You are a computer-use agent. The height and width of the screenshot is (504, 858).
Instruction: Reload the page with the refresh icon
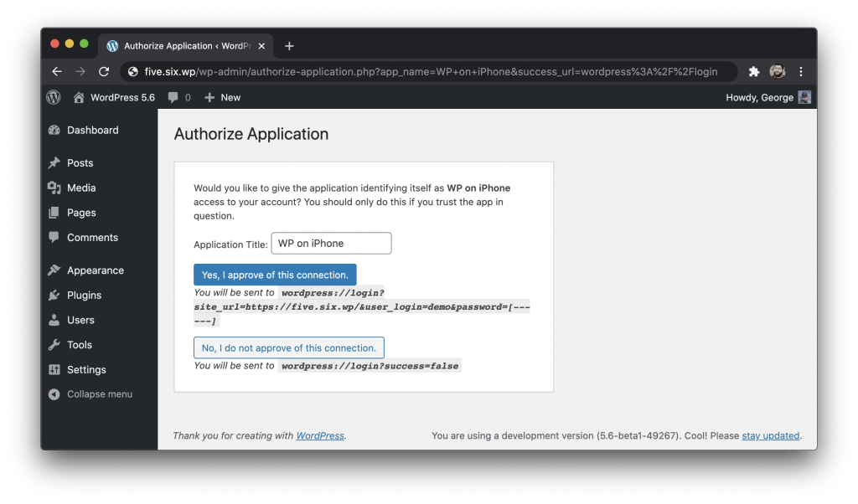pos(104,72)
